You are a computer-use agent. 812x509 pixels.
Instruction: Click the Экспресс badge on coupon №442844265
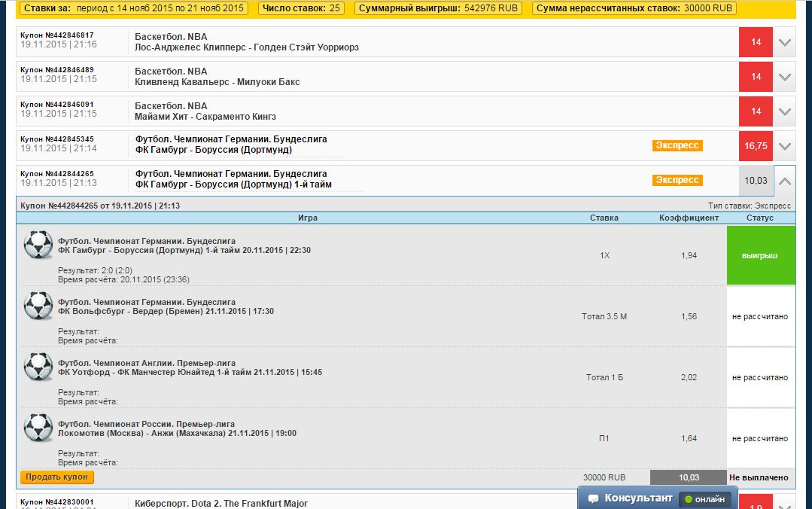677,180
